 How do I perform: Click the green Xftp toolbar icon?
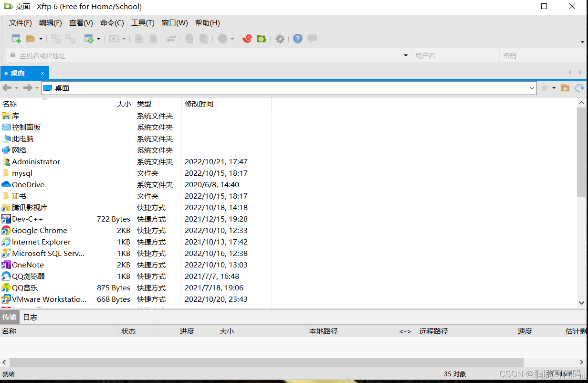tap(262, 39)
